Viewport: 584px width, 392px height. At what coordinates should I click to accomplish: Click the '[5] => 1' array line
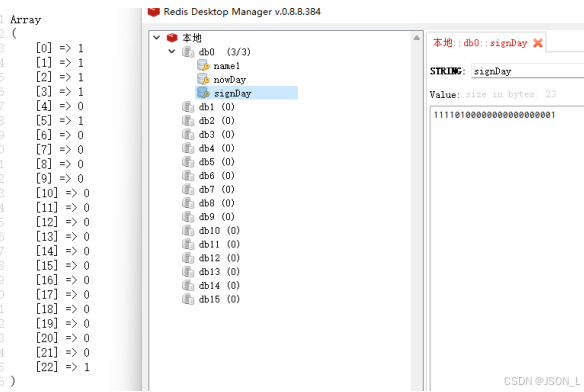60,121
